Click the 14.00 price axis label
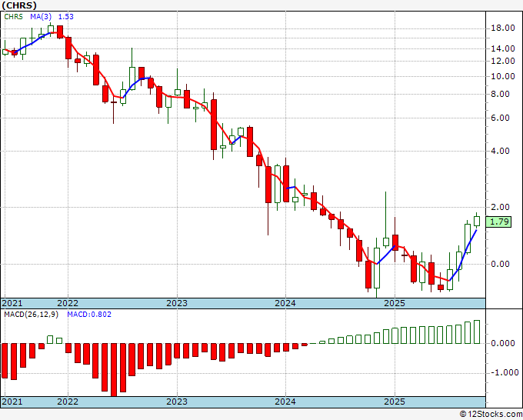The image size is (523, 420). (x=503, y=48)
